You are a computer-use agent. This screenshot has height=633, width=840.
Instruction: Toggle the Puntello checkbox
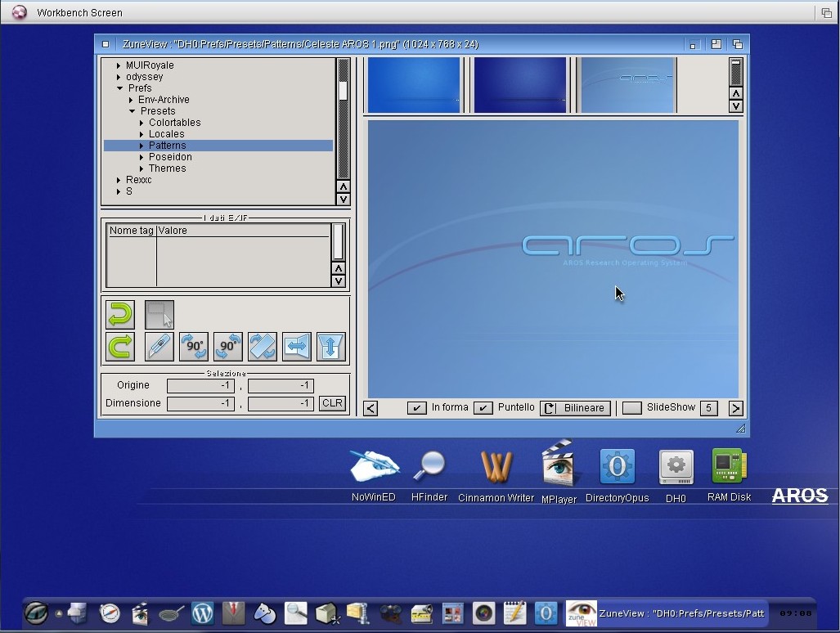(x=483, y=408)
